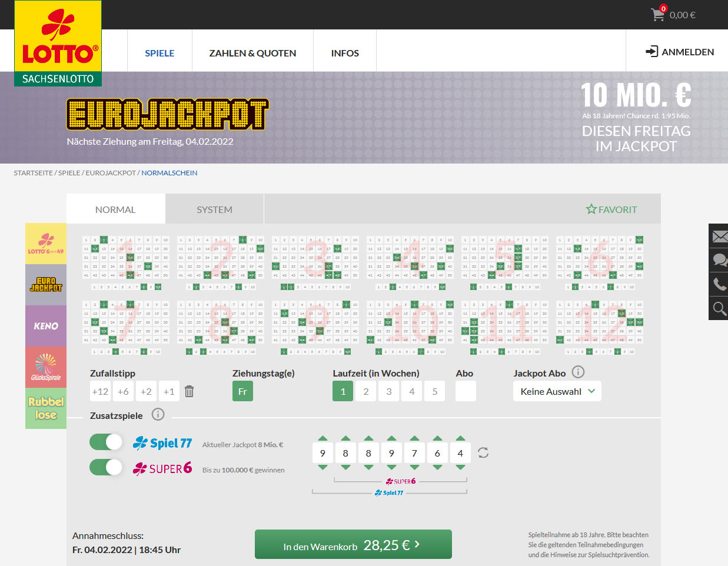Select Rubbellose in the game sidebar
Image resolution: width=728 pixels, height=566 pixels.
pyautogui.click(x=46, y=408)
